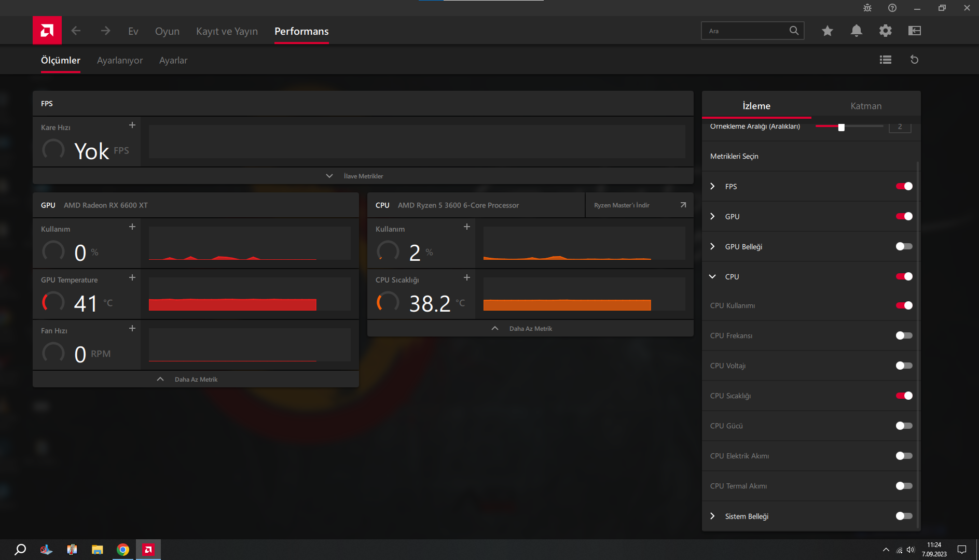This screenshot has width=979, height=560.
Task: Switch to the Katman panel tab
Action: click(x=866, y=106)
